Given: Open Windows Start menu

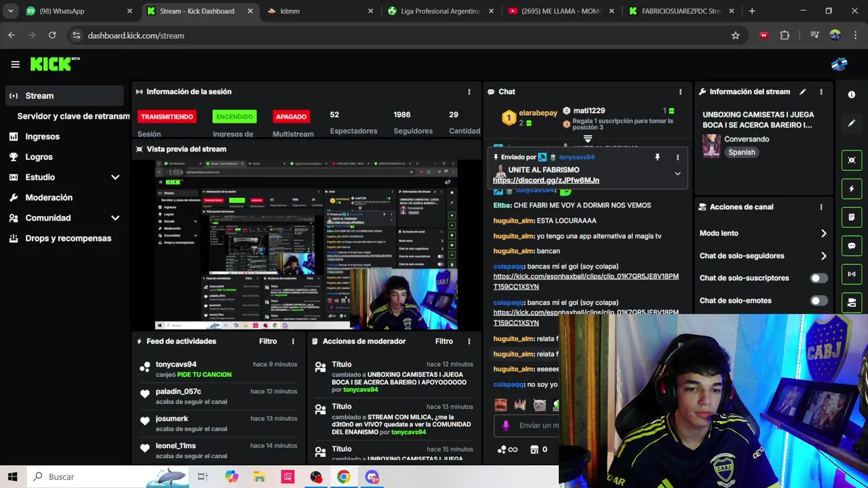Looking at the screenshot, I should pos(12,476).
